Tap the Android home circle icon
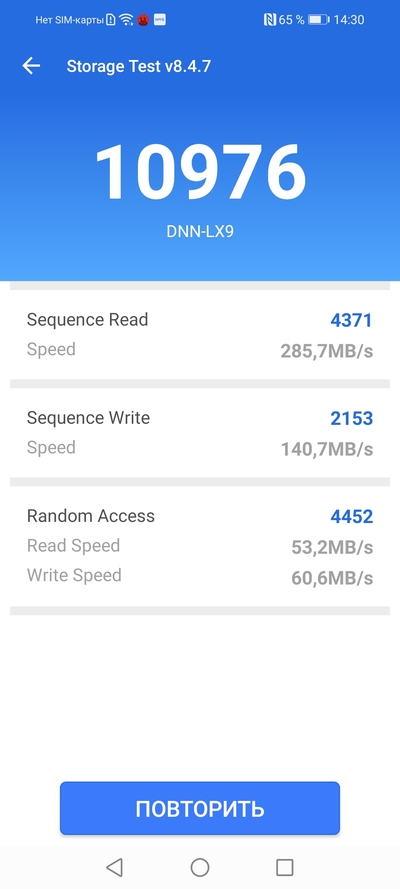Image resolution: width=400 pixels, height=889 pixels. click(200, 867)
